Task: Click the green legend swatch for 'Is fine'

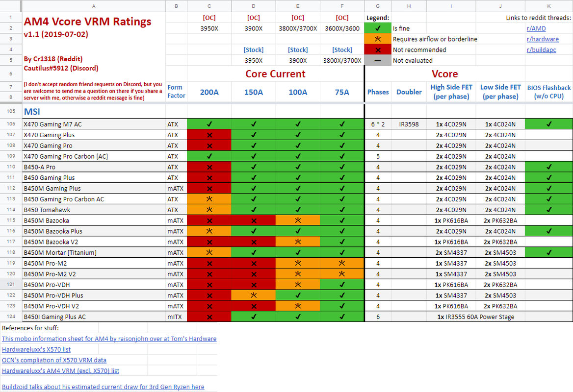Action: [x=377, y=28]
